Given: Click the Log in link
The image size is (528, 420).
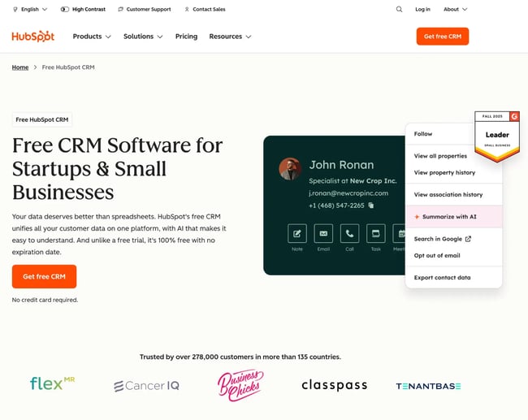Looking at the screenshot, I should coord(422,10).
